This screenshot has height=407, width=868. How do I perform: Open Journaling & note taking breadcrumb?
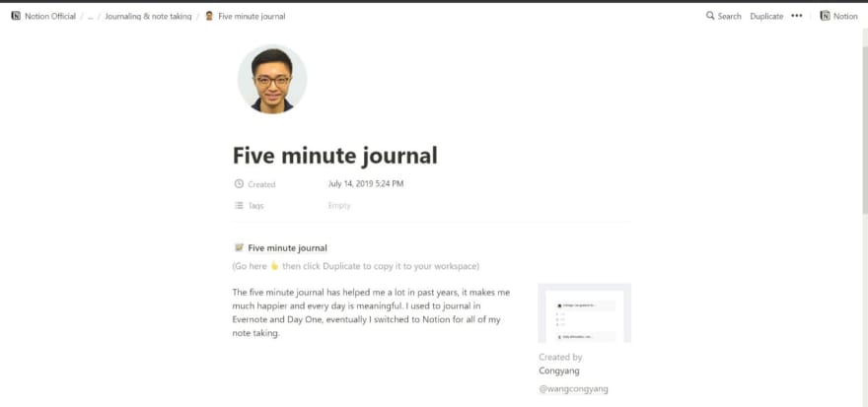pos(148,17)
